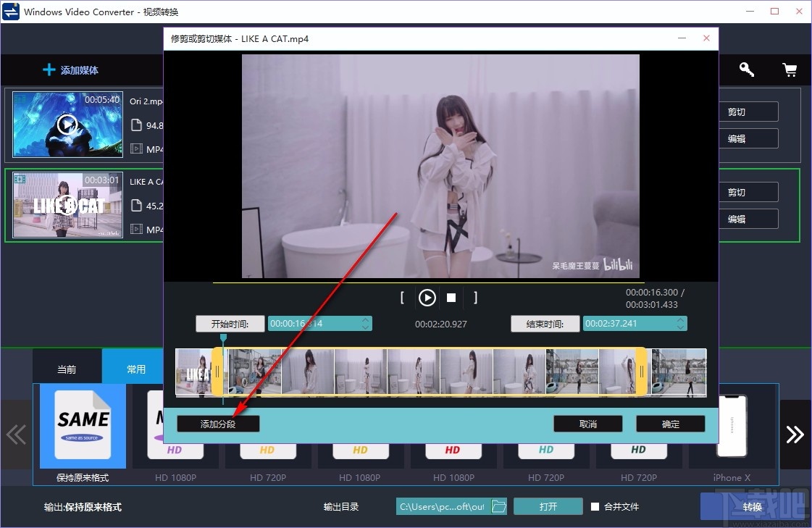
Task: Confirm trimming with the 确定 button
Action: pos(669,424)
